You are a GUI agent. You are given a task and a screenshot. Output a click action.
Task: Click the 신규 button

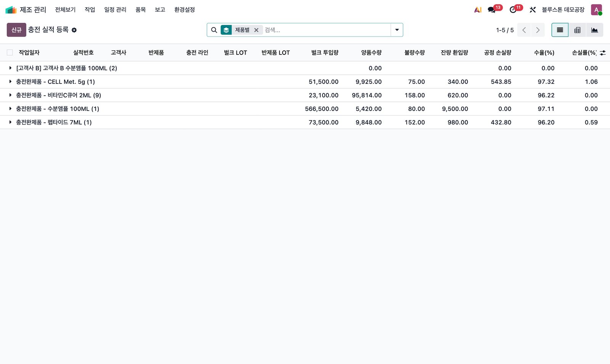(16, 30)
